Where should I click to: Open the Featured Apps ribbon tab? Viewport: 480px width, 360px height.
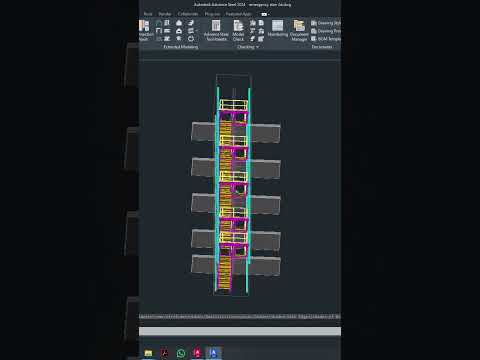(x=238, y=14)
